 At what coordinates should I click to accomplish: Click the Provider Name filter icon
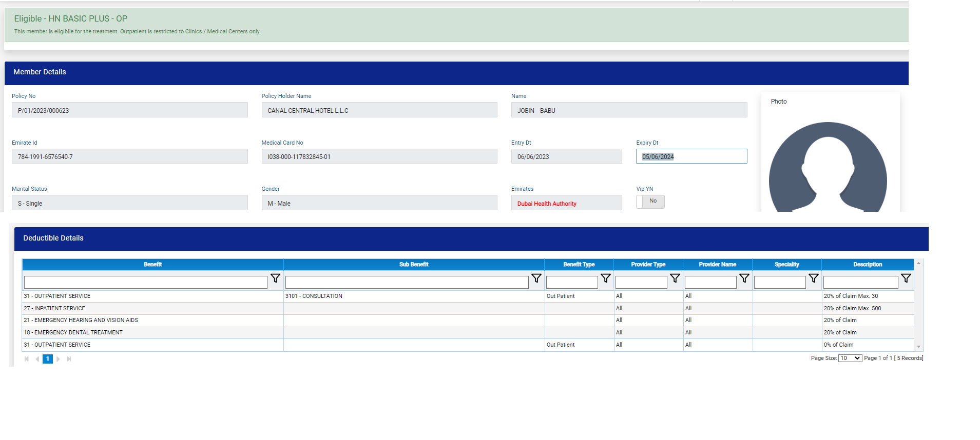coord(744,278)
